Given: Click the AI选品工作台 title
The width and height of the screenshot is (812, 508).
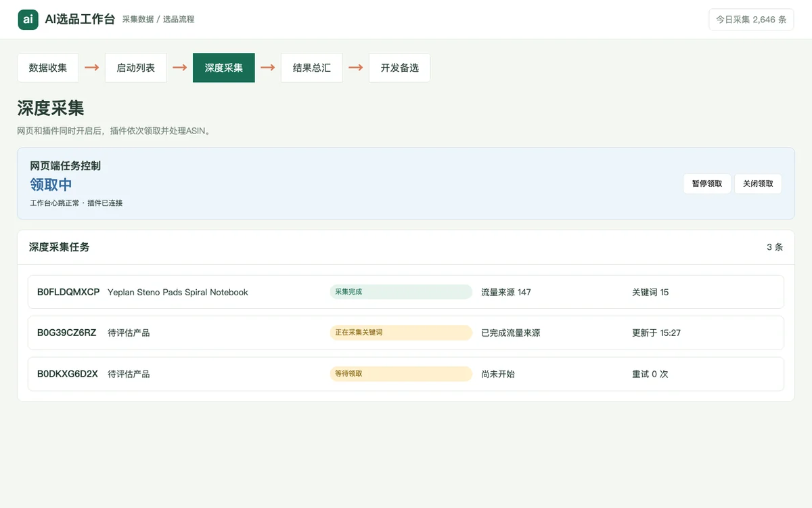Looking at the screenshot, I should point(80,20).
